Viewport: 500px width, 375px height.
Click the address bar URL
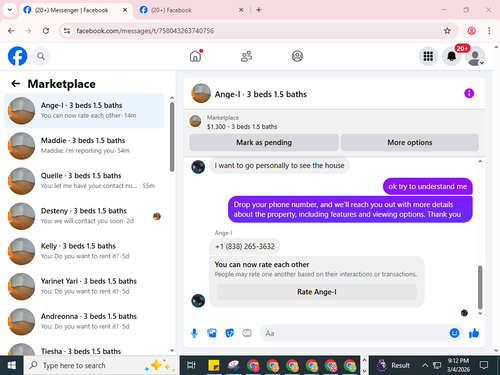coord(145,31)
